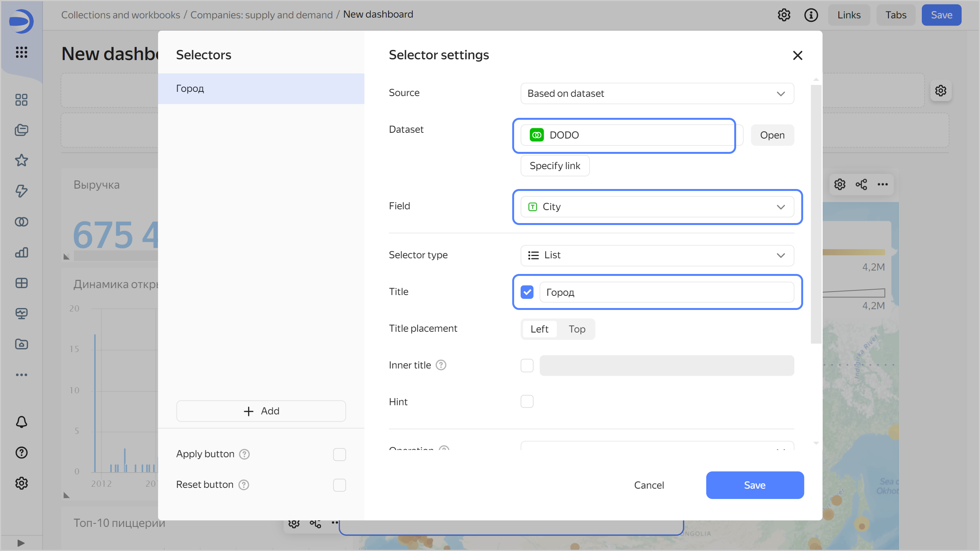Click the Specify link button
980x551 pixels.
(x=555, y=166)
